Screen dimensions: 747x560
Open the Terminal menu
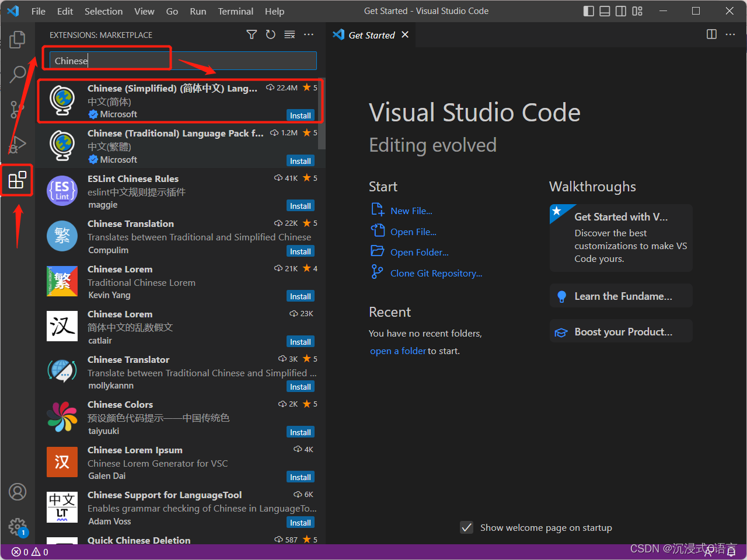coord(236,11)
